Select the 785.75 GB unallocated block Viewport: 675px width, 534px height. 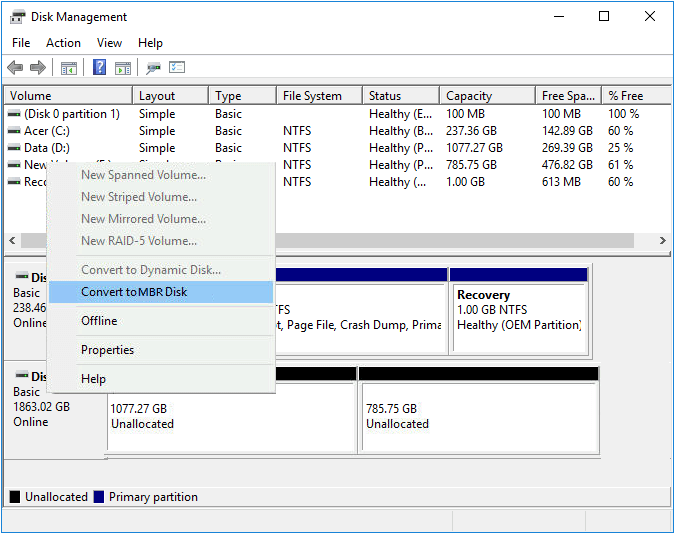(478, 416)
